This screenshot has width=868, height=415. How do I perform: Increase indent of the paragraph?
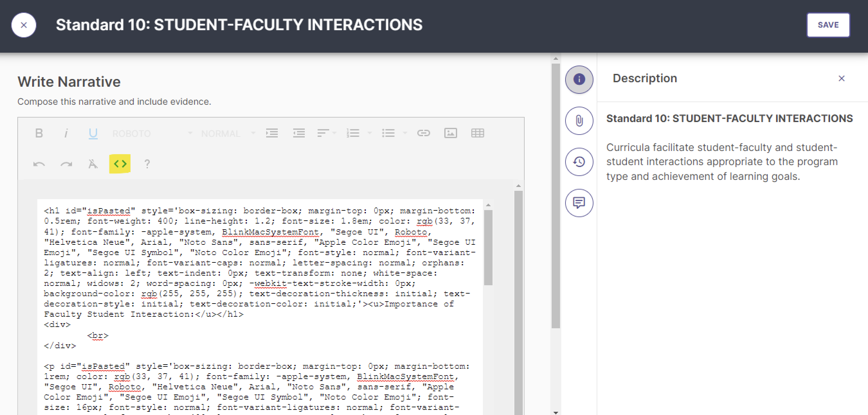[x=272, y=133]
